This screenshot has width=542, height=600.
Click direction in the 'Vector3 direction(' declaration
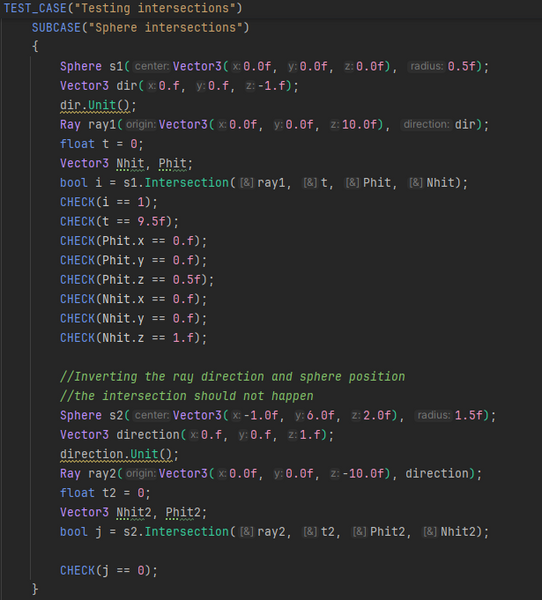click(148, 435)
